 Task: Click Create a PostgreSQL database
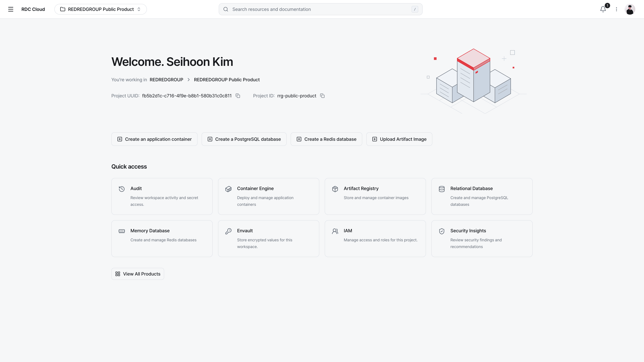click(244, 139)
